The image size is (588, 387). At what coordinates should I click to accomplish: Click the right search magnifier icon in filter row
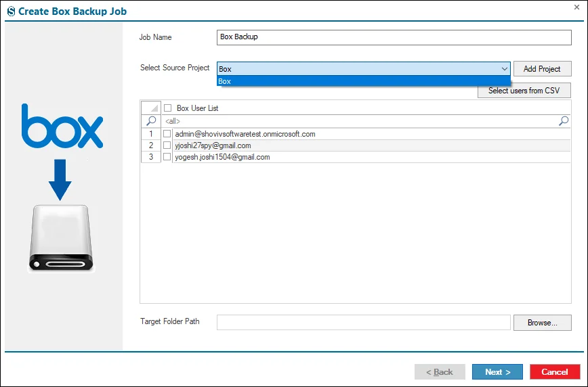[x=564, y=120]
